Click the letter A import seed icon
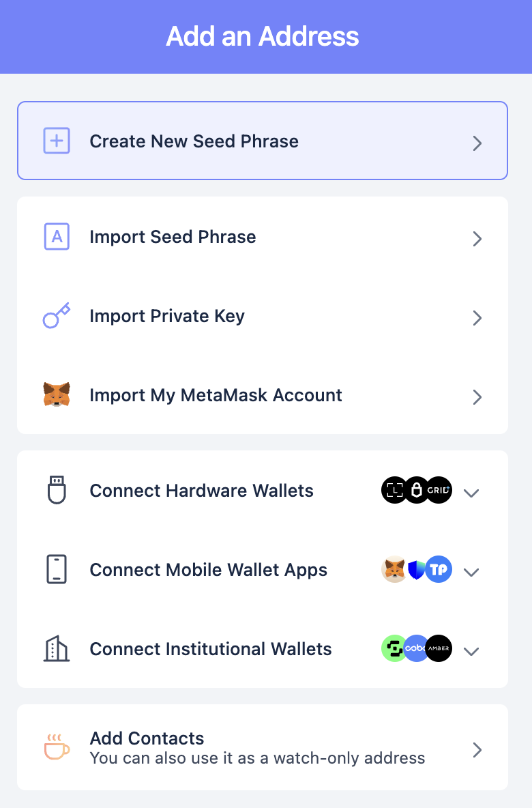 point(56,237)
